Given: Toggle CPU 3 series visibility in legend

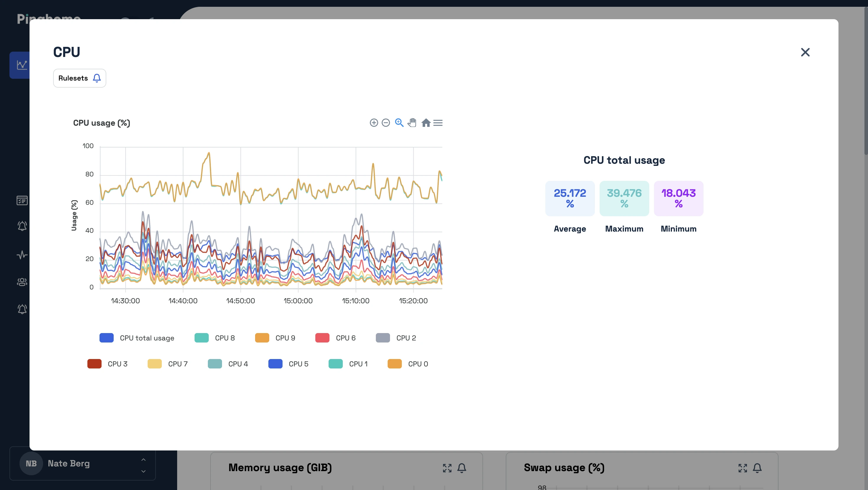Looking at the screenshot, I should click(108, 364).
